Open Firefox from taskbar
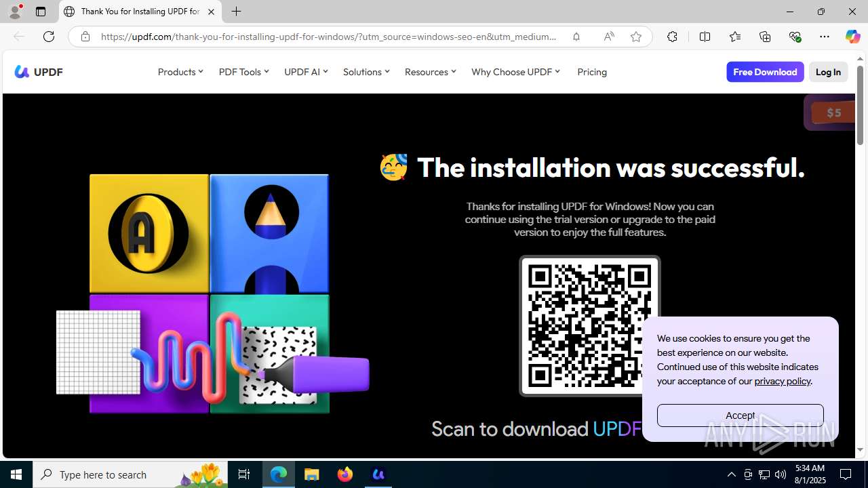This screenshot has width=868, height=488. (345, 474)
